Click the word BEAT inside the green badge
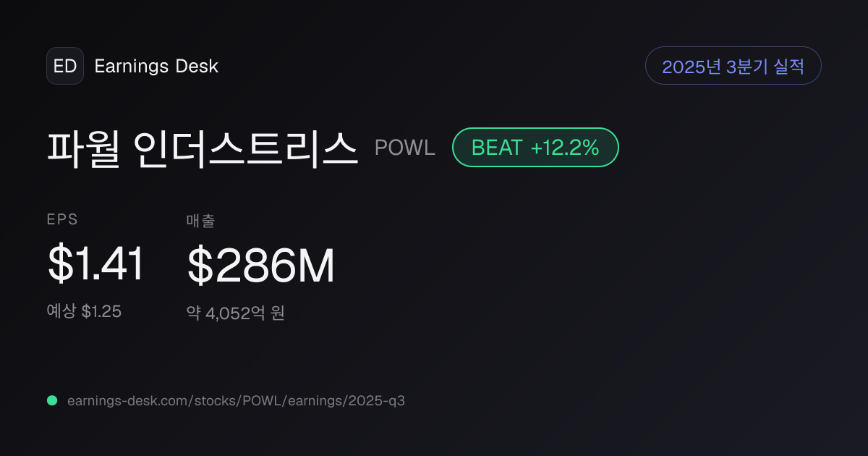The width and height of the screenshot is (868, 456). point(497,148)
